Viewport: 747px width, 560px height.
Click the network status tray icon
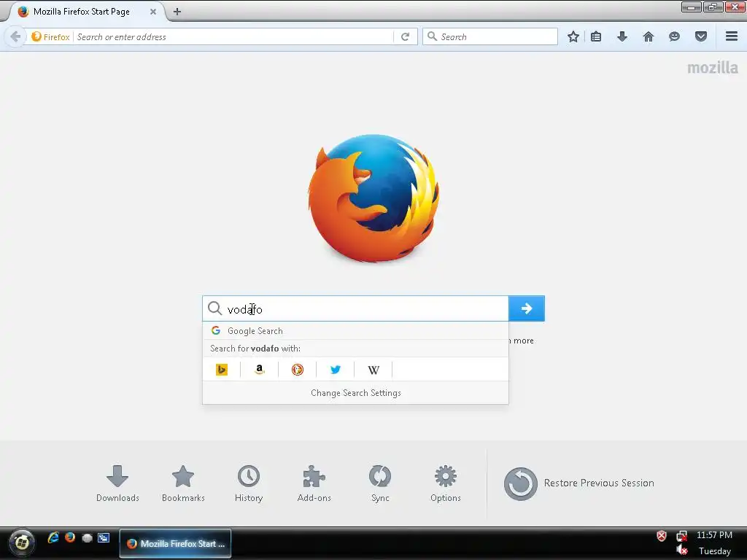point(682,536)
